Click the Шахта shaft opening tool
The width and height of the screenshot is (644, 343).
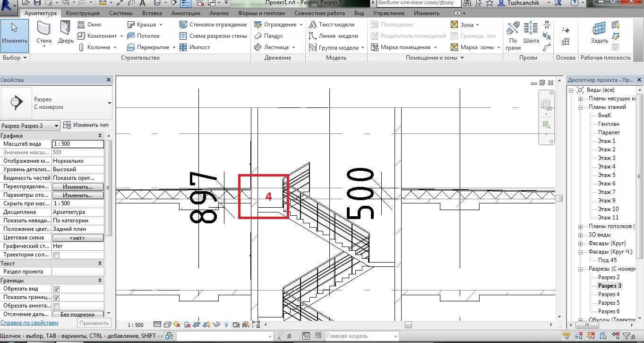point(531,33)
